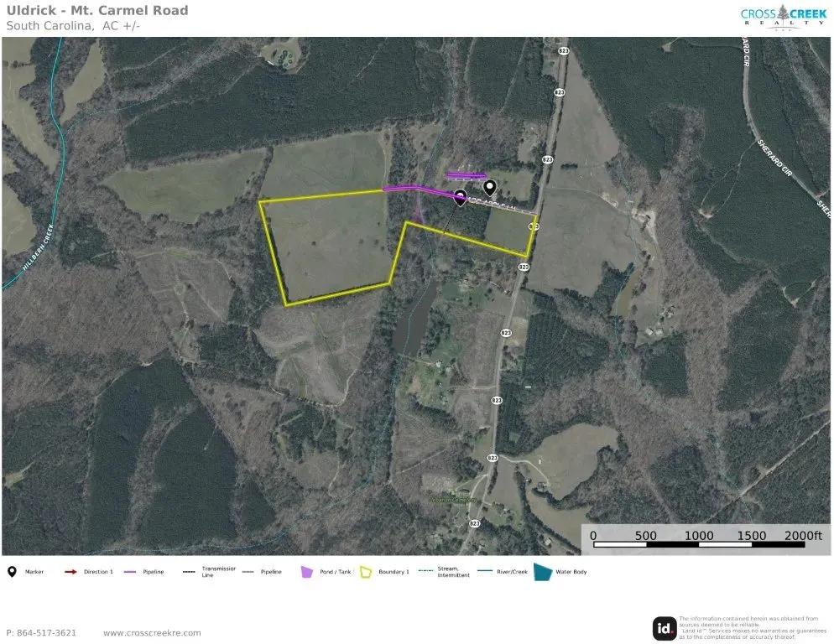The image size is (834, 644).
Task: Click the Stream, Intermittent legend label
Action: [454, 572]
